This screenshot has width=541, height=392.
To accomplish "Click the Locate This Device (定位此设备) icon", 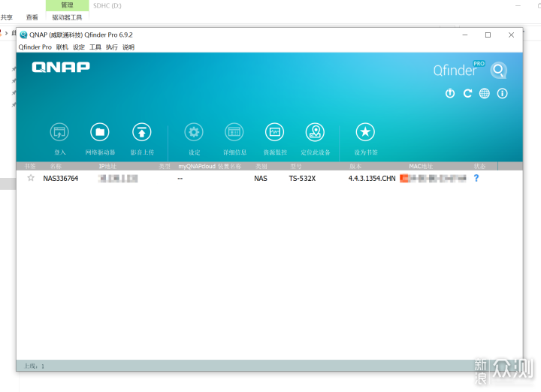I will (315, 132).
